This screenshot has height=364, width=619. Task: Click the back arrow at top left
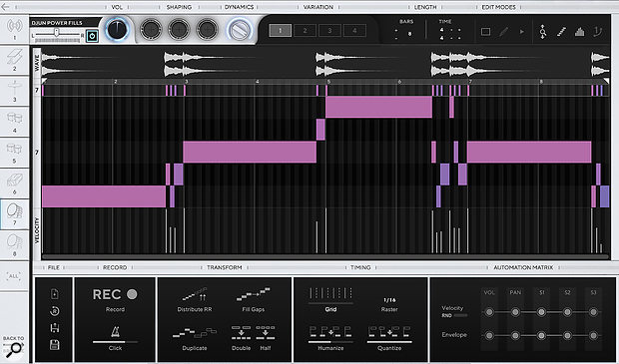coord(6,7)
